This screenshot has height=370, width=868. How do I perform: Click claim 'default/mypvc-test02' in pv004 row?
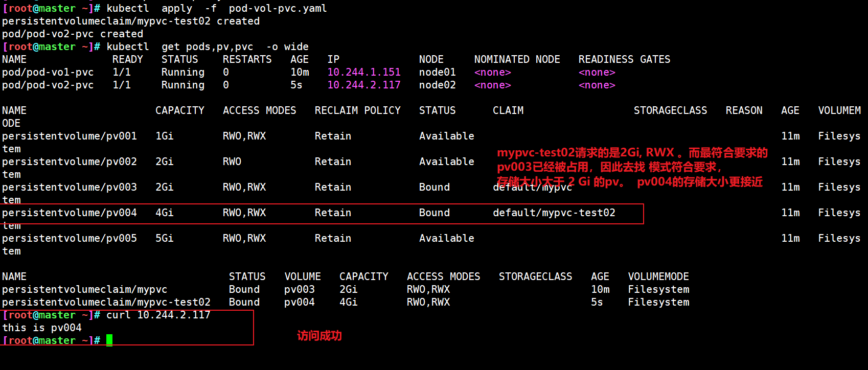click(x=554, y=213)
